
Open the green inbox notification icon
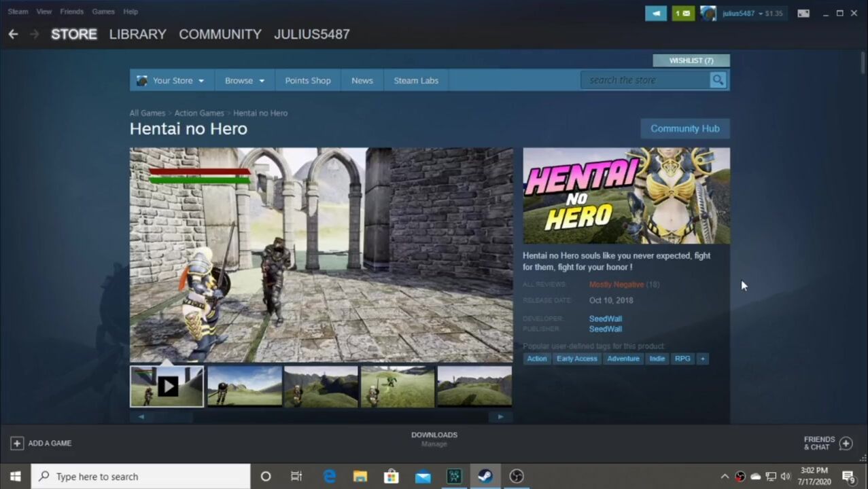click(x=683, y=14)
